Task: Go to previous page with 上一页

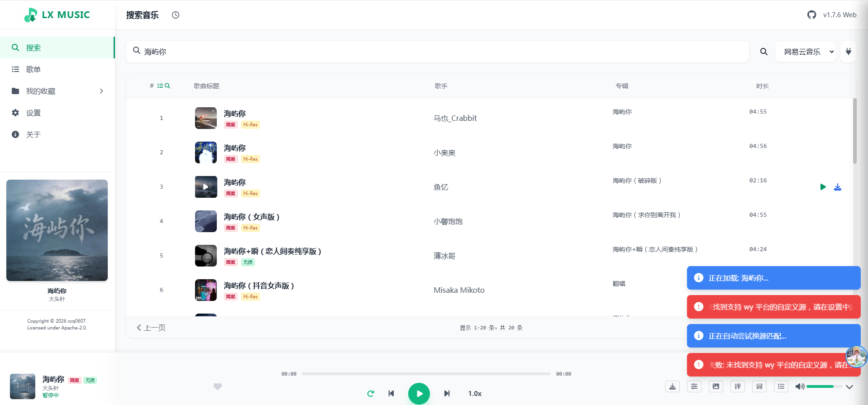Action: click(151, 328)
